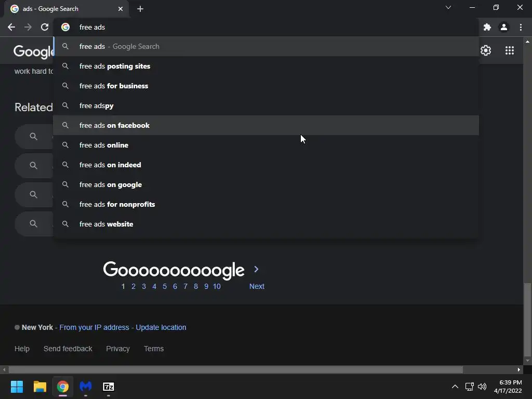Click the Next results page link
This screenshot has height=399, width=532.
(257, 286)
